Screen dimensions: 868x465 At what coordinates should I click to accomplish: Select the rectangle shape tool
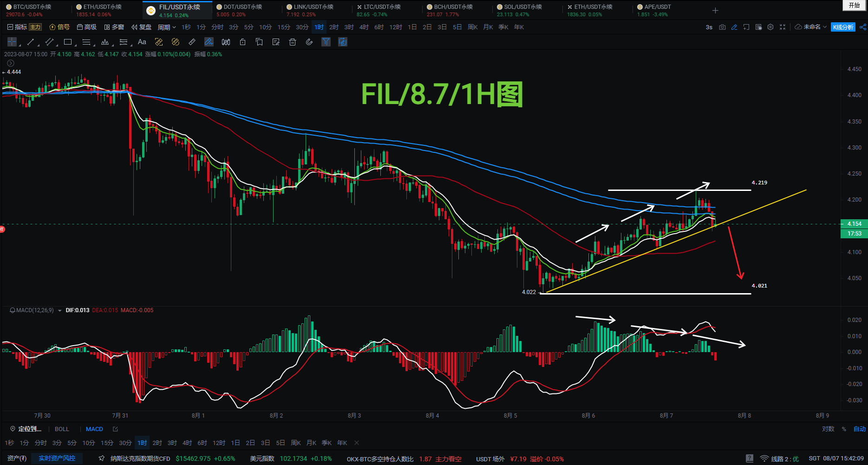click(68, 42)
